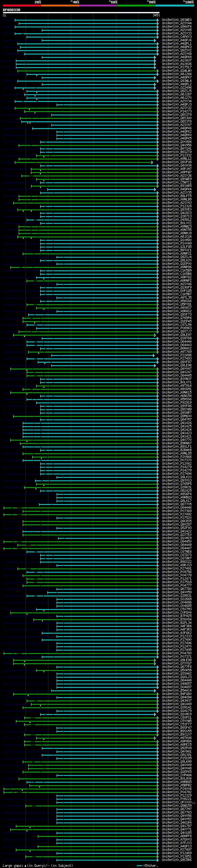Click the cyan ~100% identity legend segment
Viewport: 197px width, 868px height.
[175, 6]
